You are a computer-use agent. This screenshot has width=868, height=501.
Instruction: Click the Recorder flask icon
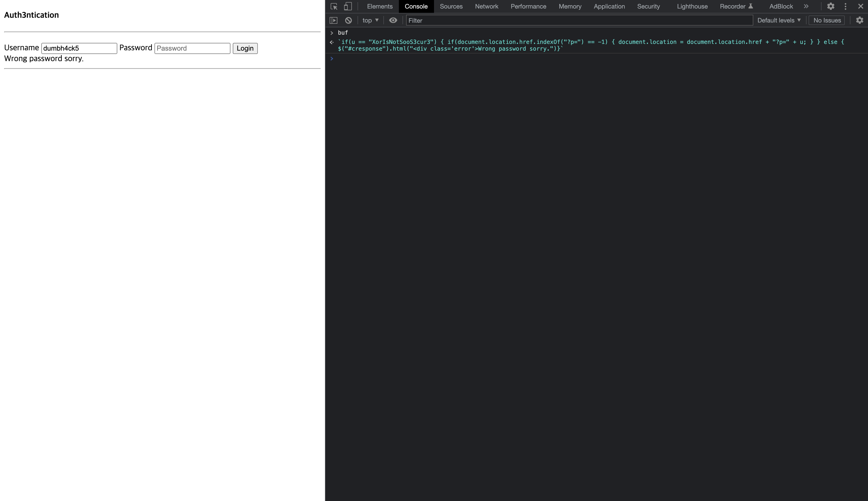point(751,6)
